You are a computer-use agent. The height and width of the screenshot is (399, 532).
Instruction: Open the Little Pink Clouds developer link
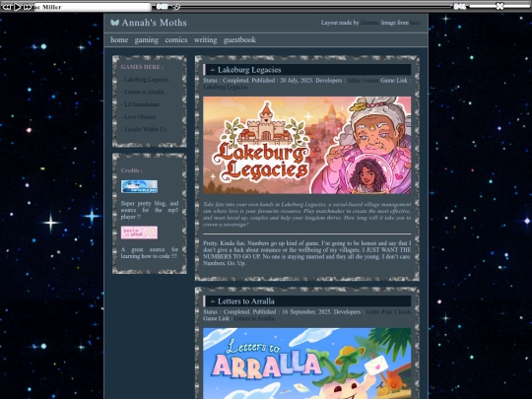[x=388, y=311]
